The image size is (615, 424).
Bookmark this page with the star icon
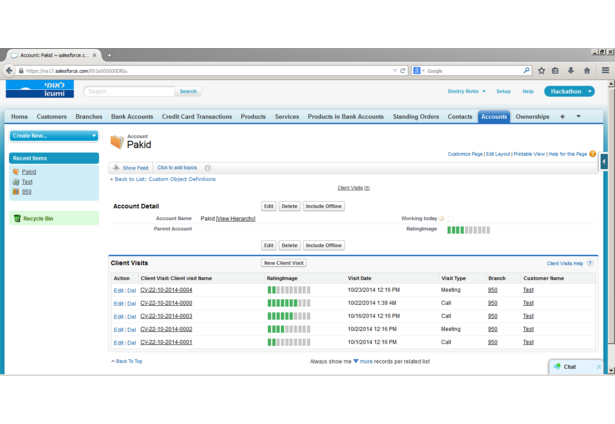tap(541, 71)
